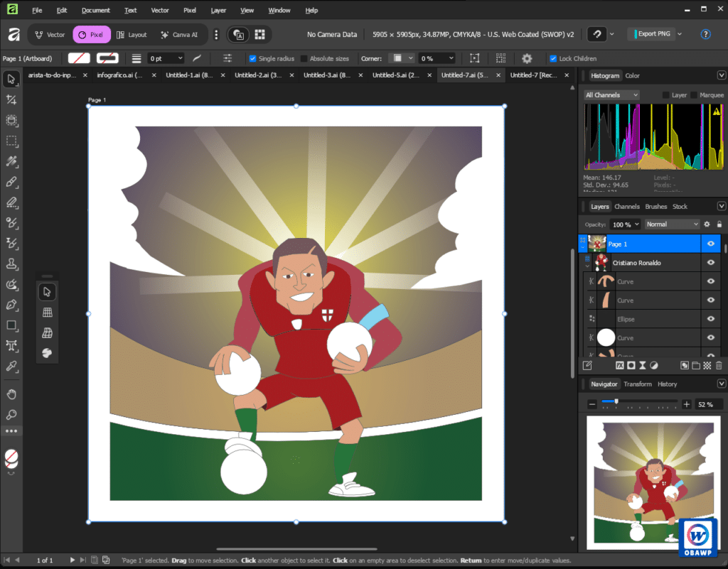The height and width of the screenshot is (569, 728).
Task: Open the Opacity 100 % dropdown
Action: (637, 224)
